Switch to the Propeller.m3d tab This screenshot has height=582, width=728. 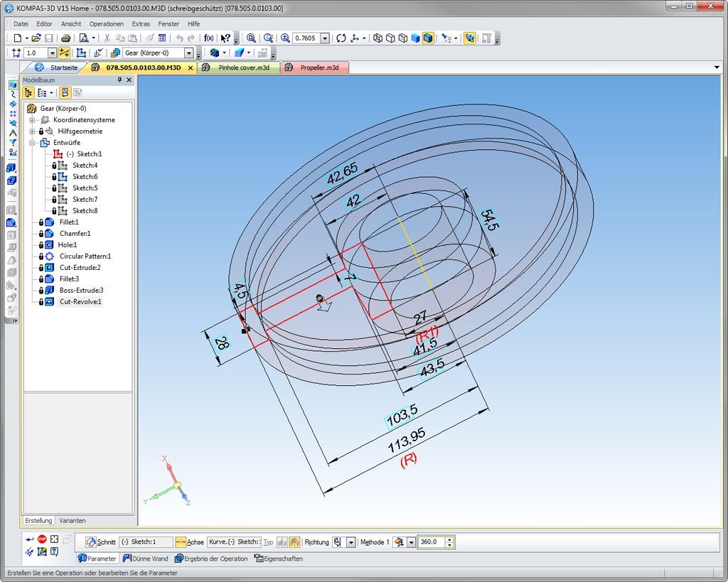(x=314, y=68)
